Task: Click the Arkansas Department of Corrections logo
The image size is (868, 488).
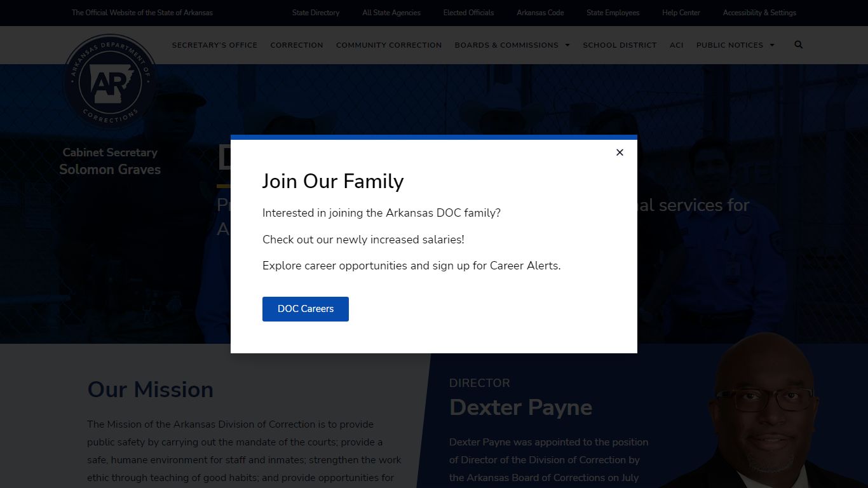Action: tap(110, 81)
